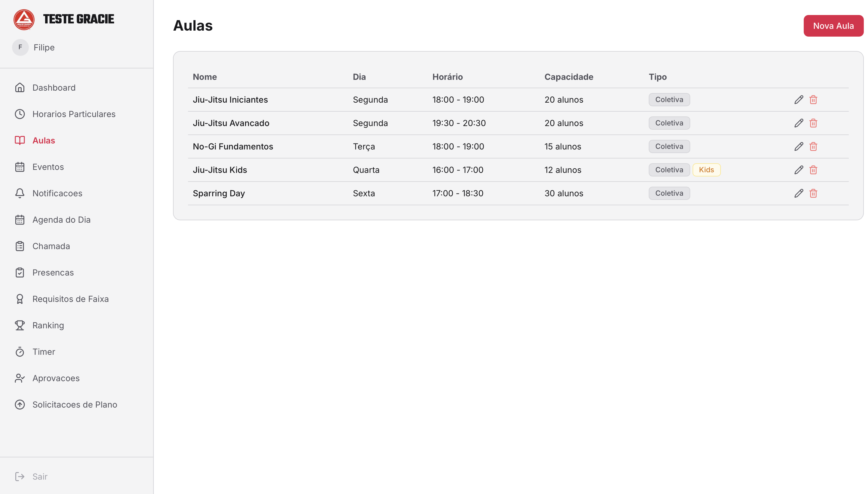Click the 30 alunos capacity cell
Image resolution: width=868 pixels, height=494 pixels.
pyautogui.click(x=563, y=193)
